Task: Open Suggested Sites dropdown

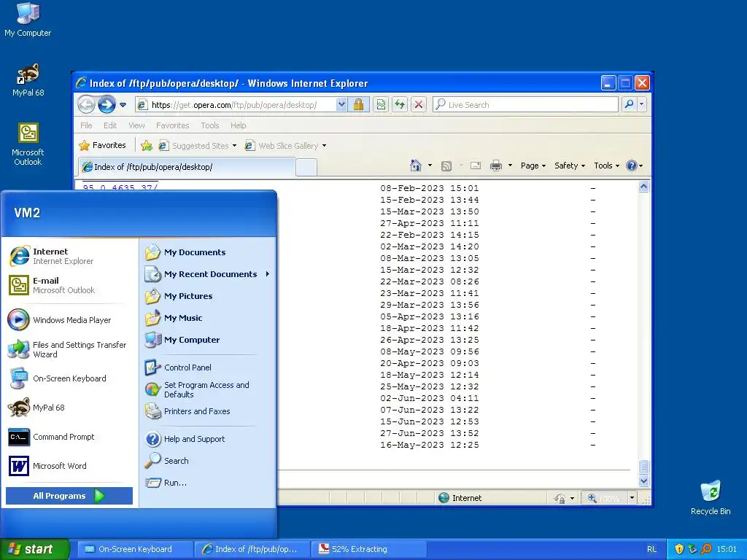Action: click(198, 146)
